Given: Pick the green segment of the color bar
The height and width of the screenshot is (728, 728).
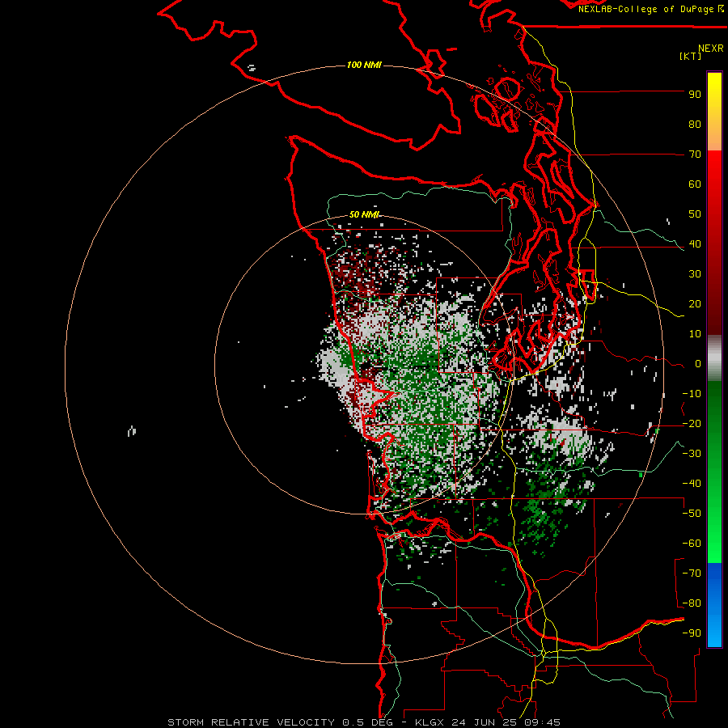Looking at the screenshot, I should click(714, 472).
